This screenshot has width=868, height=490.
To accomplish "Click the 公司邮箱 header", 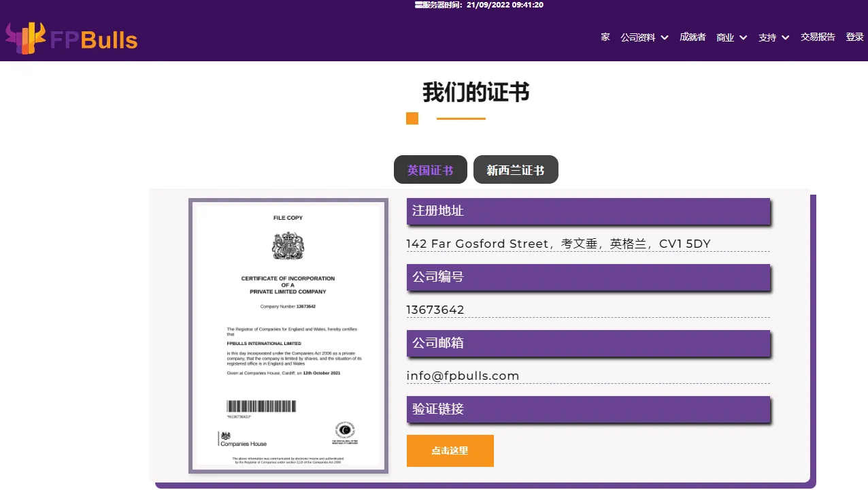I will pyautogui.click(x=588, y=343).
